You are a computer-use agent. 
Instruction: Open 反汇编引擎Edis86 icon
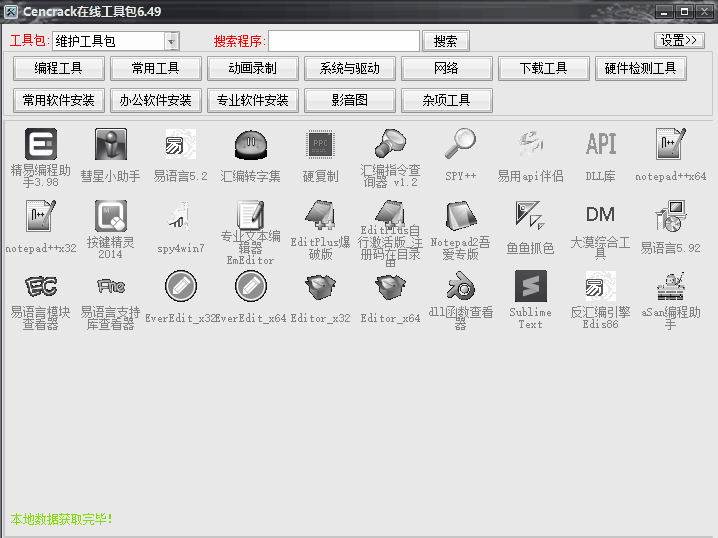[600, 286]
